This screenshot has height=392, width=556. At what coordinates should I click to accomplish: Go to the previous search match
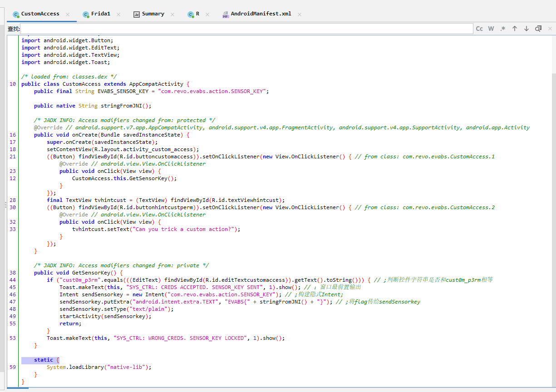pos(515,29)
